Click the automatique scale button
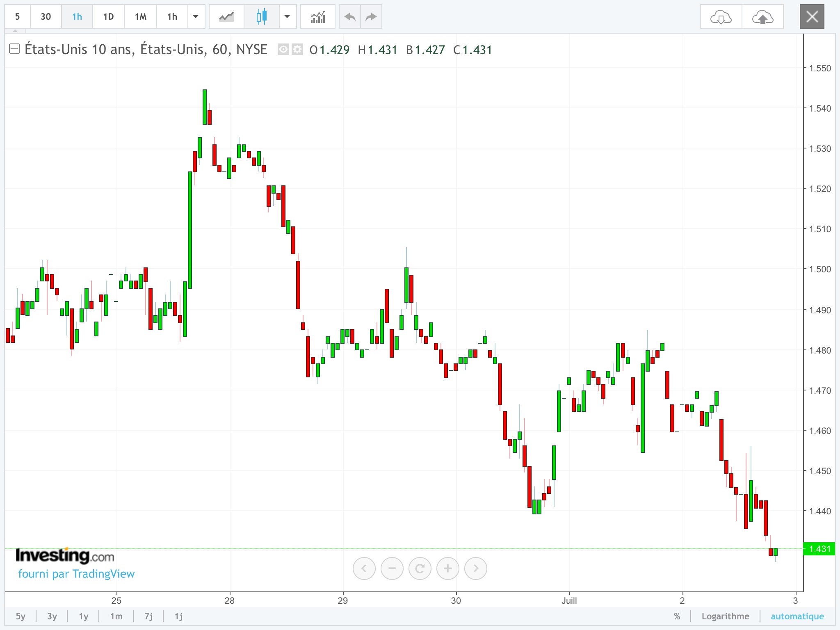The image size is (840, 630). 797,616
